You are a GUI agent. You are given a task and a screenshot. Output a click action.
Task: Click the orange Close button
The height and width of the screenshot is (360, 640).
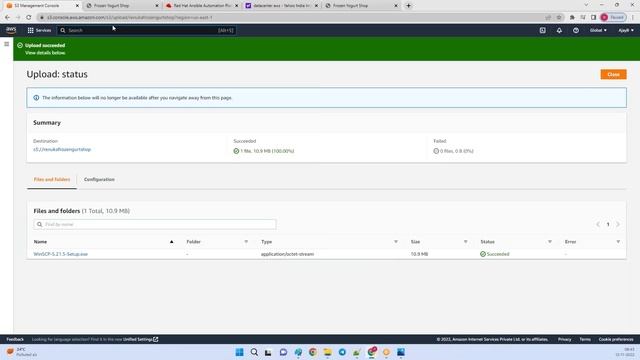pyautogui.click(x=613, y=74)
